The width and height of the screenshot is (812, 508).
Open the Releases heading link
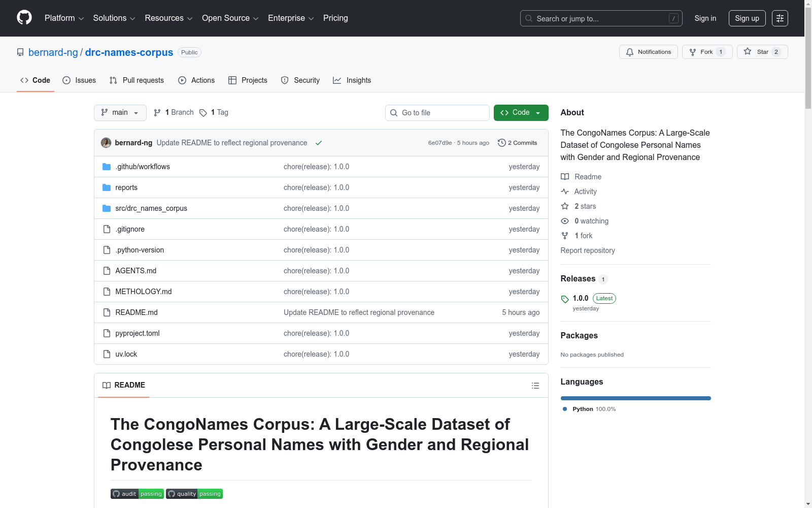[x=584, y=278]
